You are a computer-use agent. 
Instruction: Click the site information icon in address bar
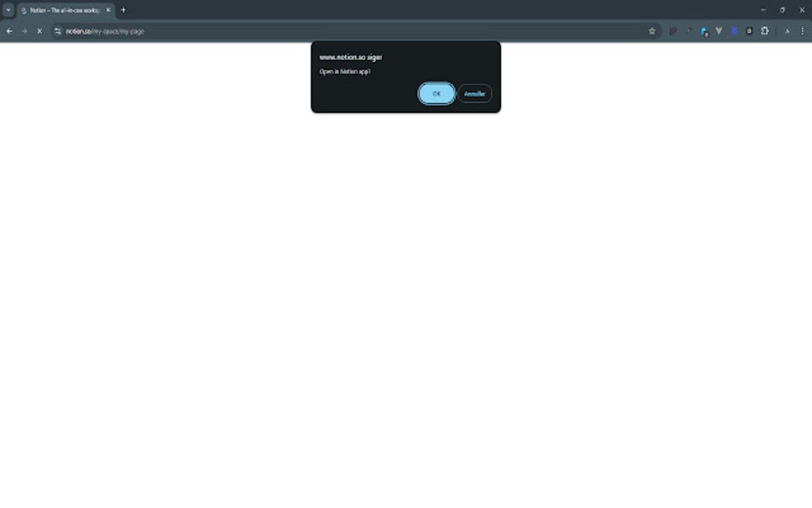(57, 32)
